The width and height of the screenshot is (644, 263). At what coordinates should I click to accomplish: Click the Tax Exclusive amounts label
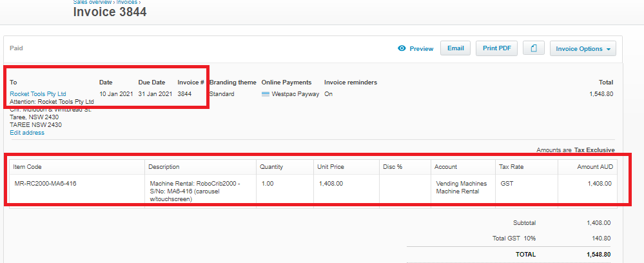click(x=594, y=150)
